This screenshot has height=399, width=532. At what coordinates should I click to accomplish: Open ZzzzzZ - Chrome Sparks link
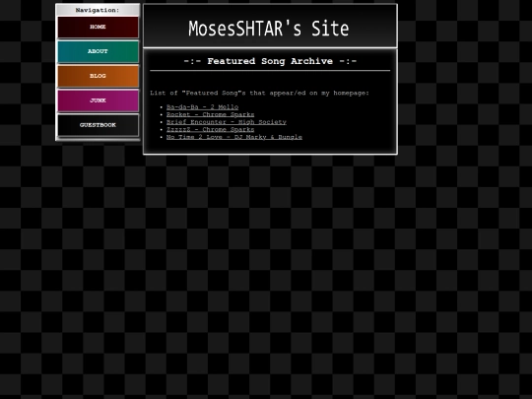point(211,130)
